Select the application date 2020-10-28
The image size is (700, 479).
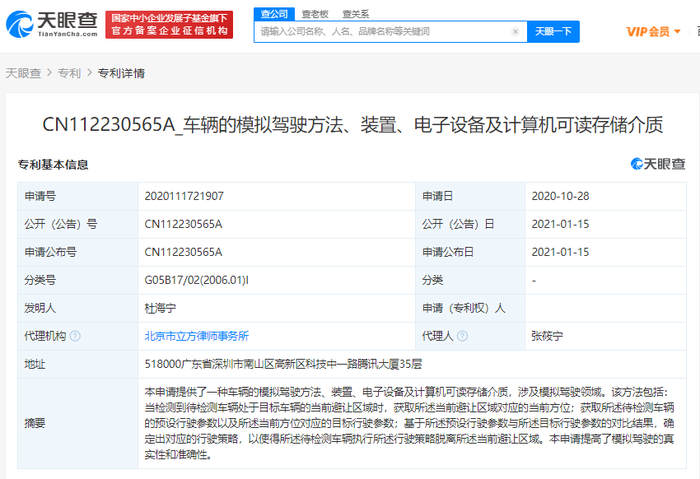click(x=560, y=196)
